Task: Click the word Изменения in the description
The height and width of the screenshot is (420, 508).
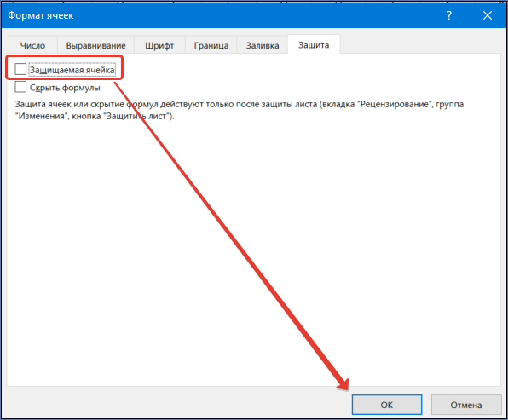Action: 42,116
